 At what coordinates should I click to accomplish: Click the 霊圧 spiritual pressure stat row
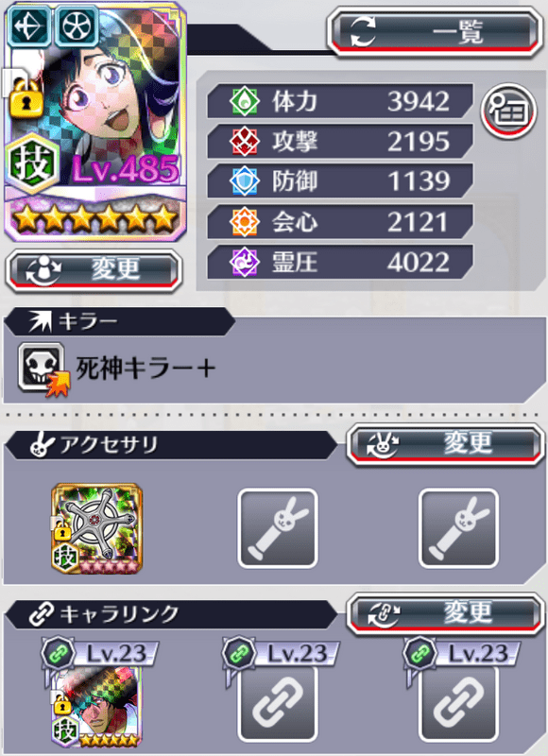[340, 263]
